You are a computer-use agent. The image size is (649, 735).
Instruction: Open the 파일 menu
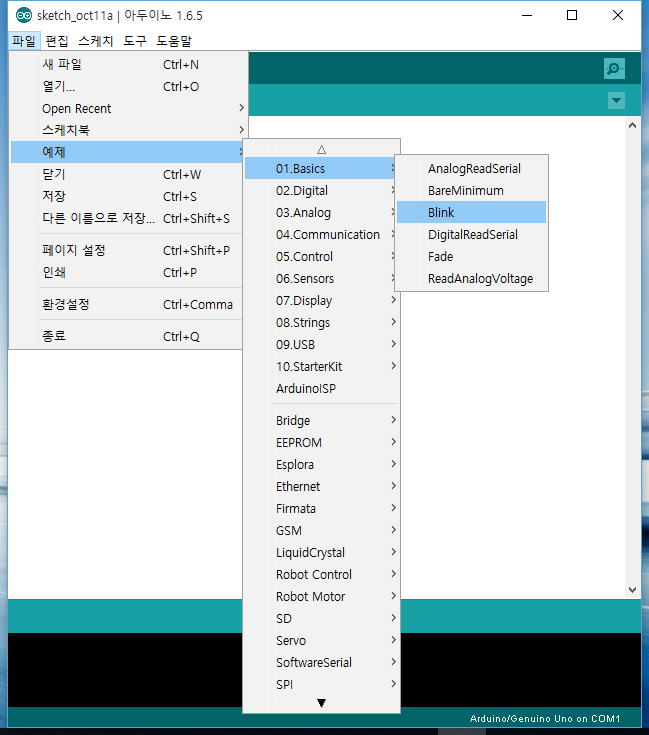[24, 41]
